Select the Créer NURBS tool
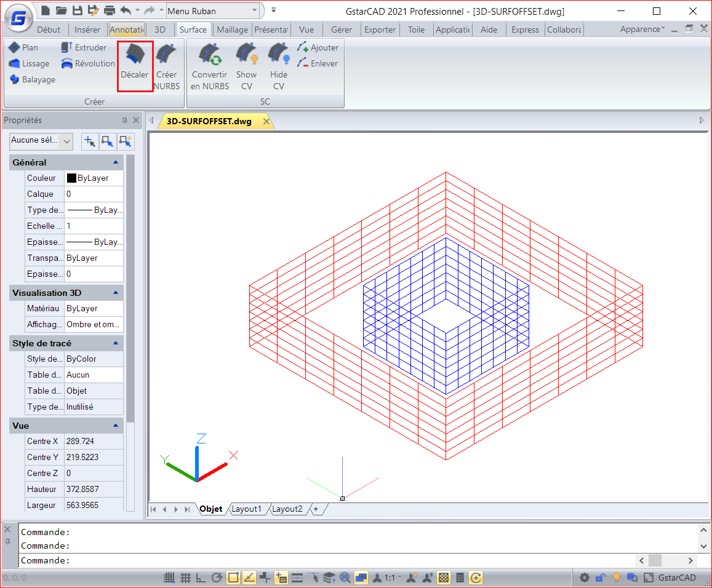Viewport: 712px width, 588px height. click(x=167, y=66)
